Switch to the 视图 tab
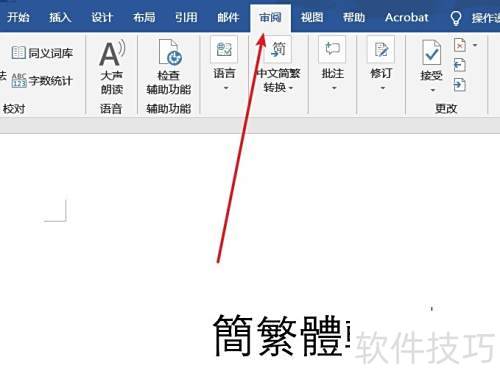Screen dimensions: 500x385 pyautogui.click(x=312, y=17)
